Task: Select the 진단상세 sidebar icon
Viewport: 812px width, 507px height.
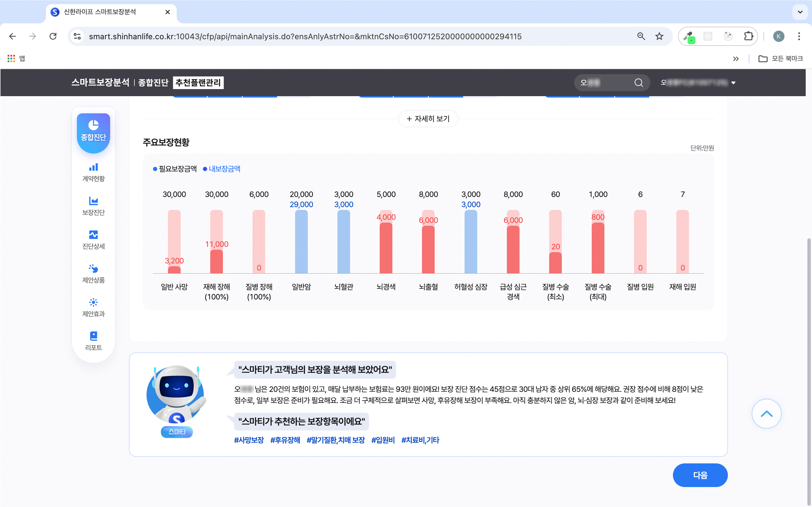Action: tap(93, 235)
